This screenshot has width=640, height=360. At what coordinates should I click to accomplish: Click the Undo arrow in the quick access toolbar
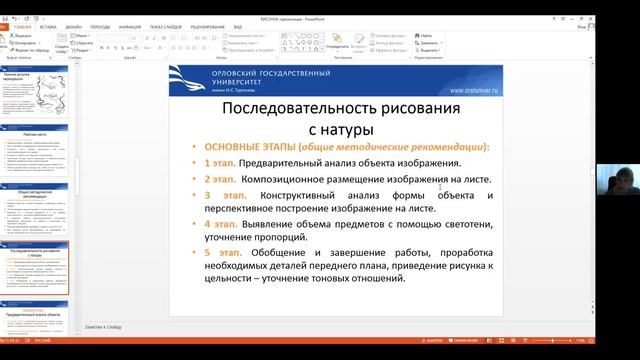14,19
